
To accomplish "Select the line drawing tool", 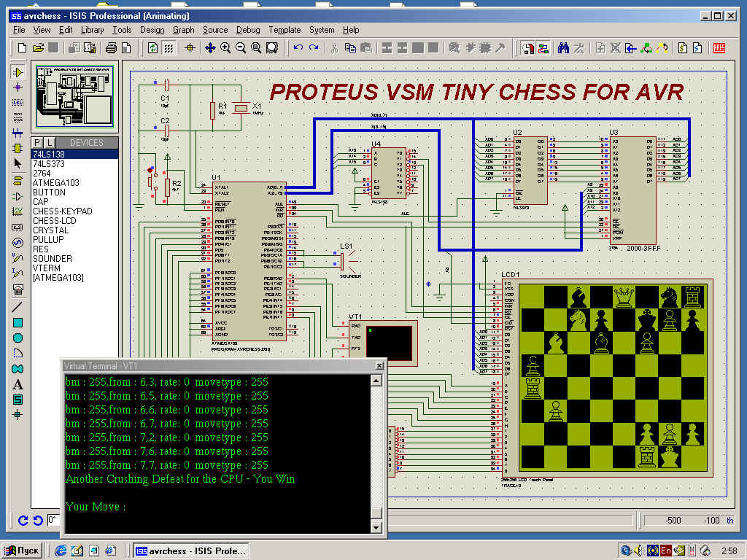I will coord(18,308).
